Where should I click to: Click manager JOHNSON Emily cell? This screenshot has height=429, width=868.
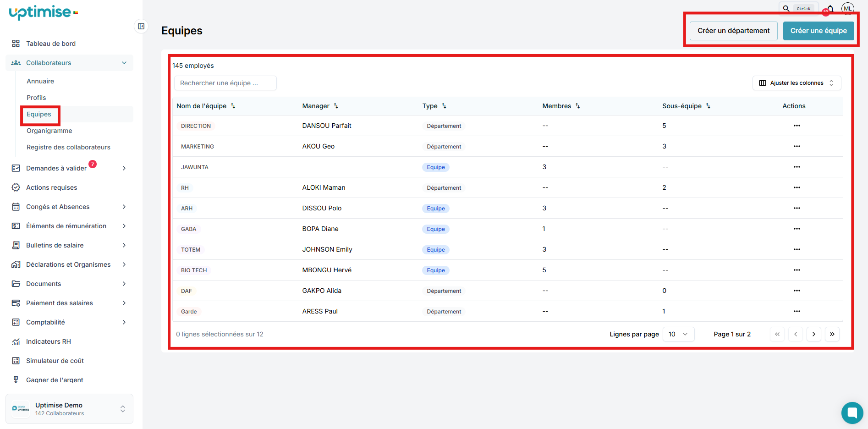coord(327,249)
